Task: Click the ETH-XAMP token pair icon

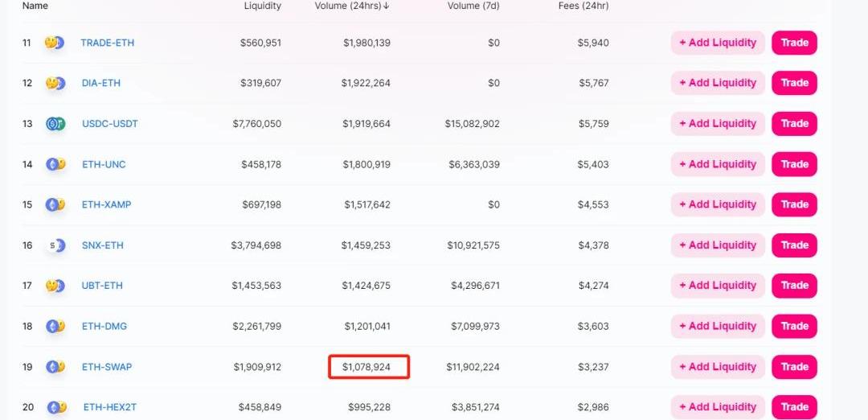Action: [x=55, y=204]
